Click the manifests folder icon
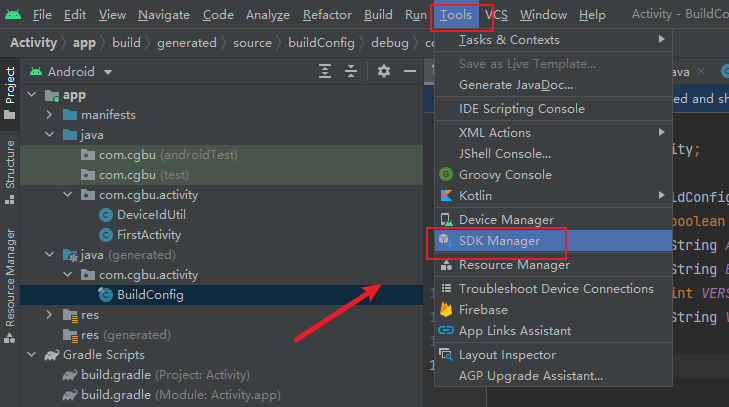Viewport: 729px width, 407px height. (70, 115)
